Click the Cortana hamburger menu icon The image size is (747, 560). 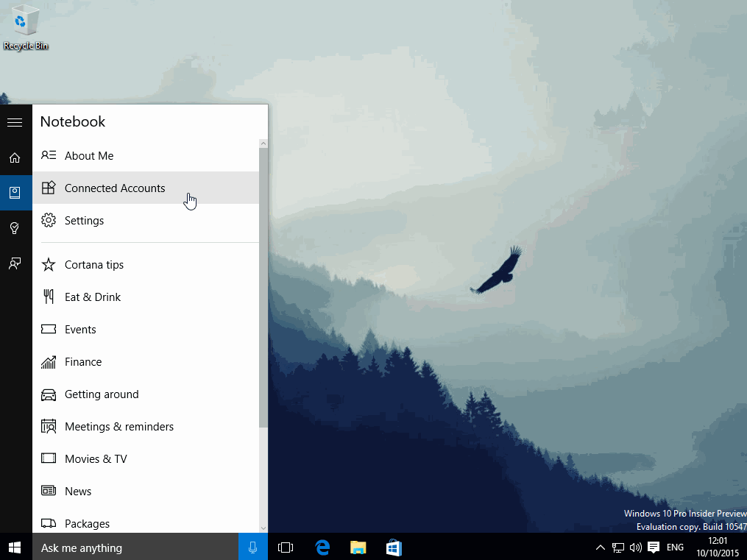click(x=15, y=122)
